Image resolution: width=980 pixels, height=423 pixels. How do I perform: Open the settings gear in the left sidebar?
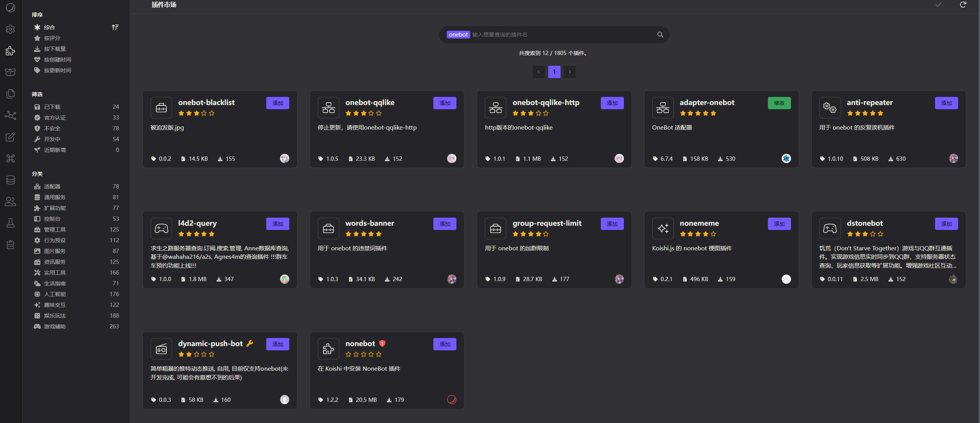tap(10, 29)
